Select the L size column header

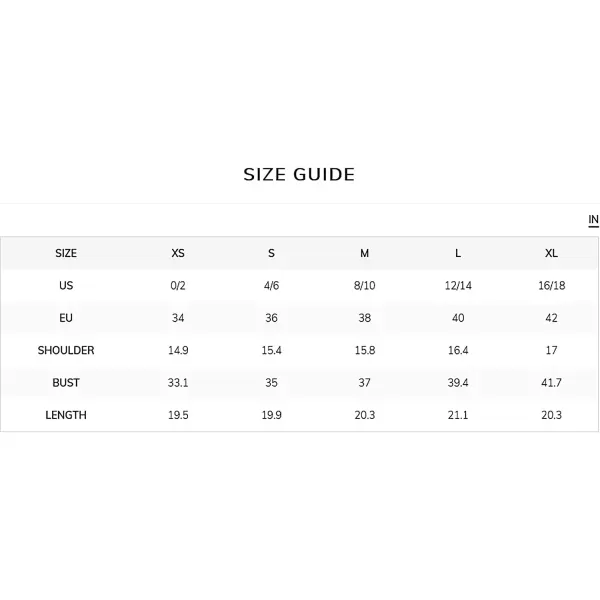coord(458,253)
